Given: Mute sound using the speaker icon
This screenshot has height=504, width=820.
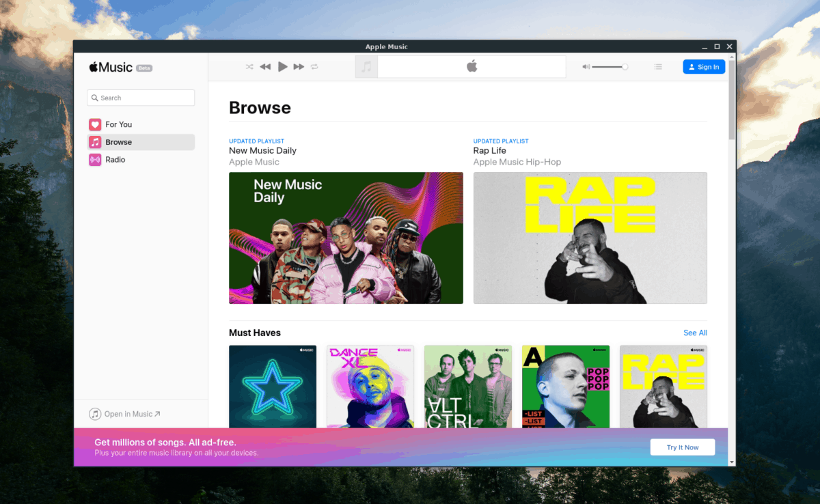Looking at the screenshot, I should click(586, 67).
